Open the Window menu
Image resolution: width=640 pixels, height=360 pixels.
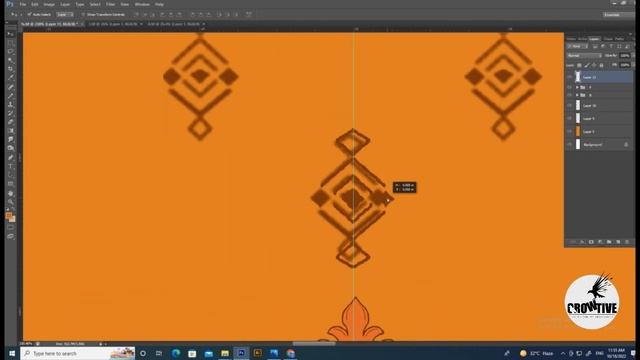[142, 4]
